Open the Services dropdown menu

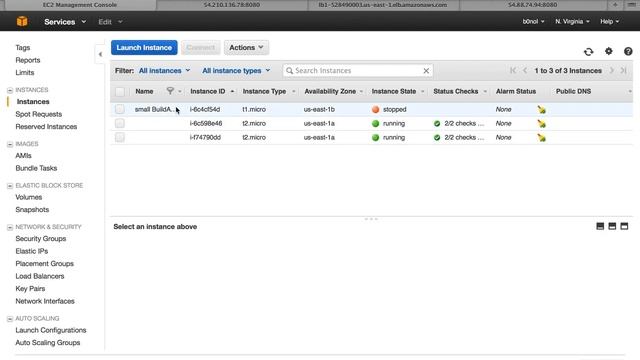tap(65, 22)
